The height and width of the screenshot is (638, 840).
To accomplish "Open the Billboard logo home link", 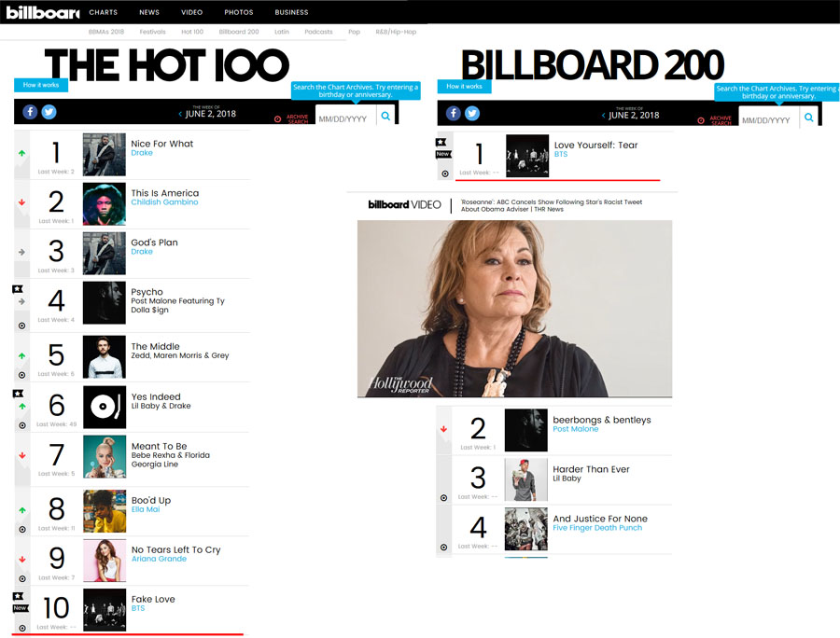I will [42, 12].
